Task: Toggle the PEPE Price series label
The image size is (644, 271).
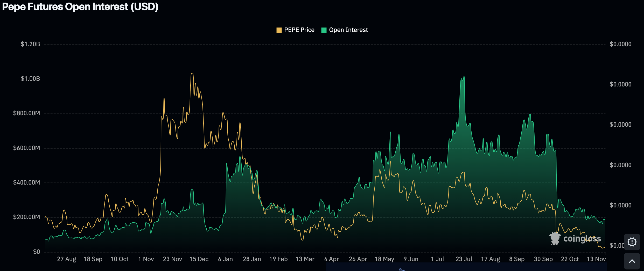Action: (299, 30)
